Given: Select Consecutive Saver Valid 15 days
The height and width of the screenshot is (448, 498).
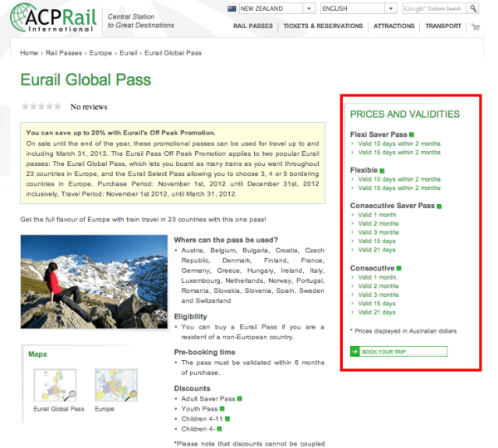Looking at the screenshot, I should point(377,241).
